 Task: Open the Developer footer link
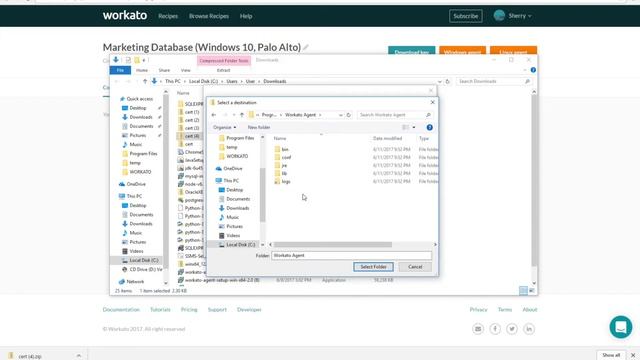(x=249, y=310)
